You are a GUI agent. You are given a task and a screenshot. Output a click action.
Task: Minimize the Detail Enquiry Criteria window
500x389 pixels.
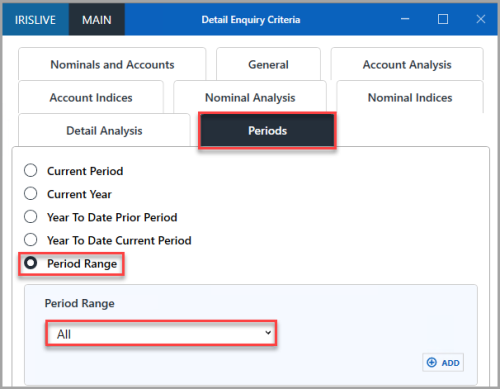(x=405, y=19)
